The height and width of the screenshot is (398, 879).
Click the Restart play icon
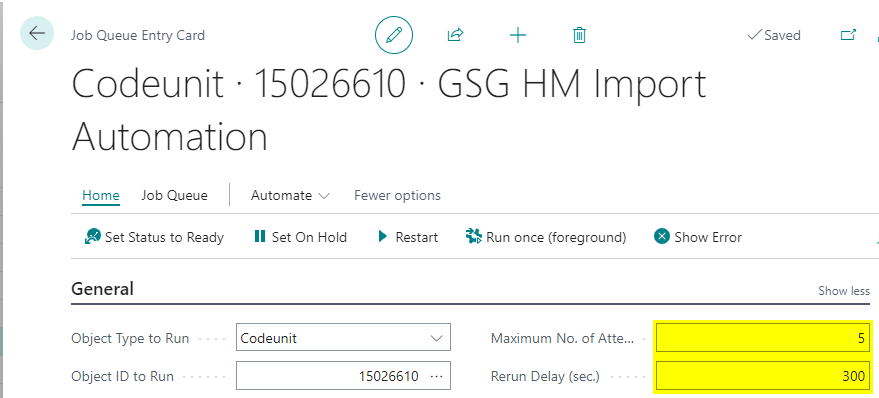(x=383, y=237)
